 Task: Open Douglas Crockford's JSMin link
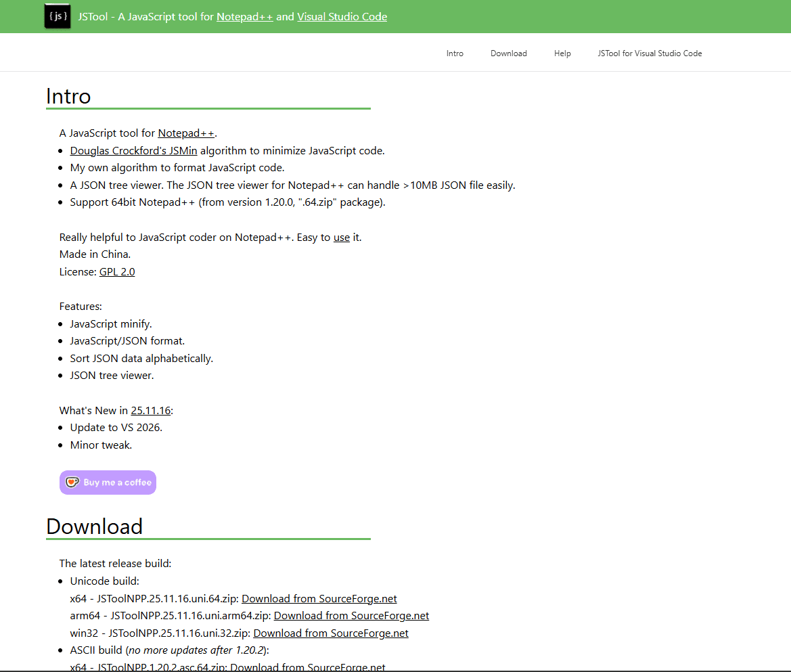133,150
